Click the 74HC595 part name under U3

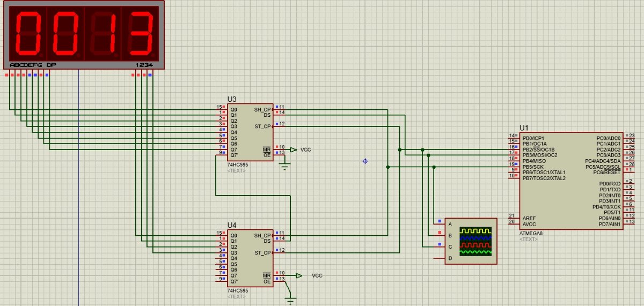click(237, 165)
